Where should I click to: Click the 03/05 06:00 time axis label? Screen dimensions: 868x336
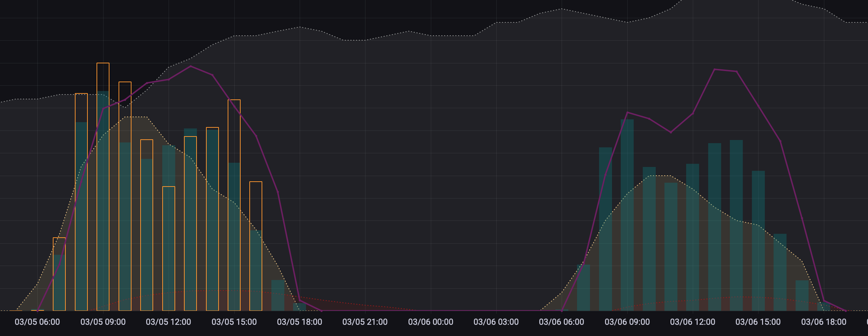37,322
